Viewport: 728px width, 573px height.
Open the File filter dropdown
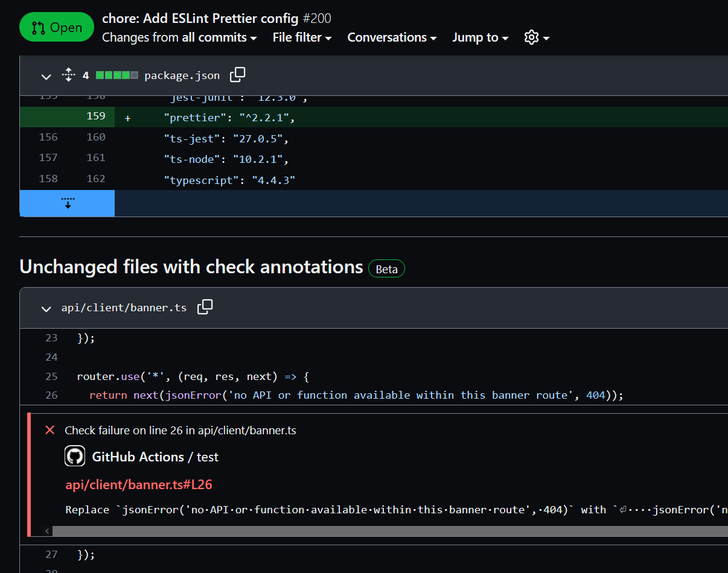click(302, 37)
